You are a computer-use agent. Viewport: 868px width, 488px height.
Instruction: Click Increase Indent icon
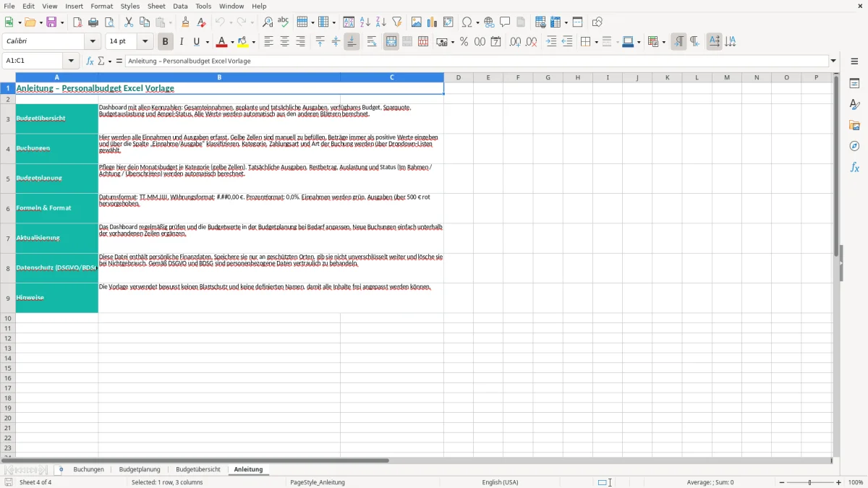tap(551, 42)
